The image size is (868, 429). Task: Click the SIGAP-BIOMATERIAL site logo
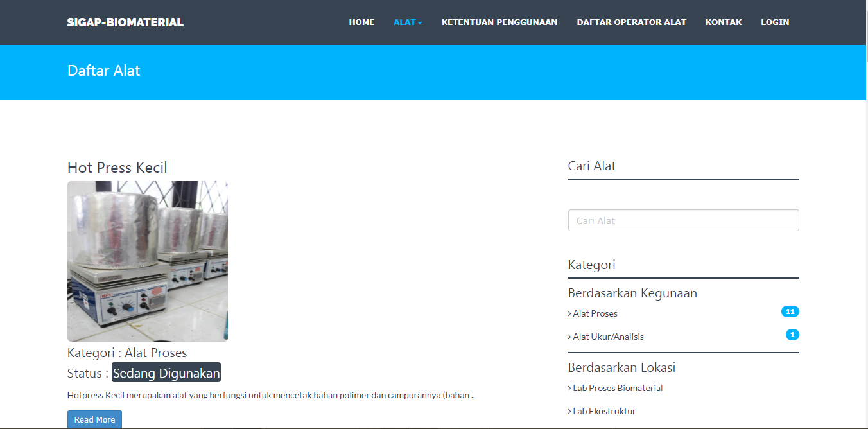(125, 22)
